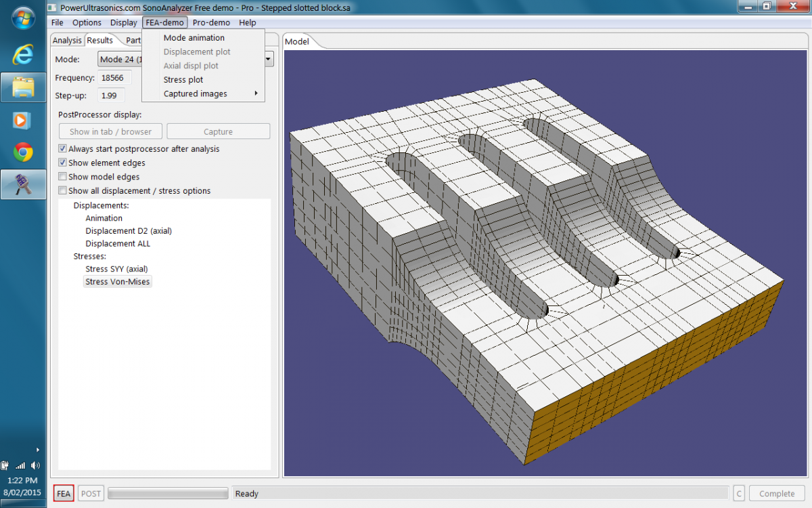Click the Frequency value field
This screenshot has width=812, height=508.
(114, 78)
